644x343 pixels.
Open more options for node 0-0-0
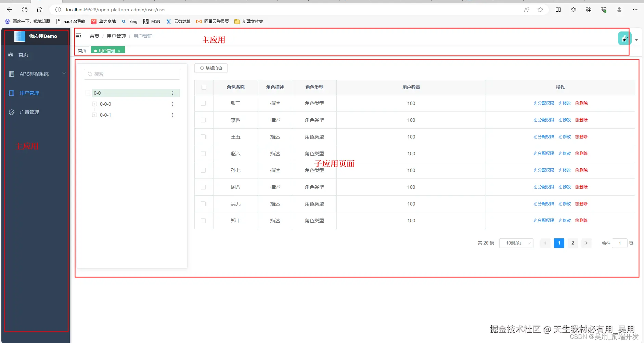172,104
